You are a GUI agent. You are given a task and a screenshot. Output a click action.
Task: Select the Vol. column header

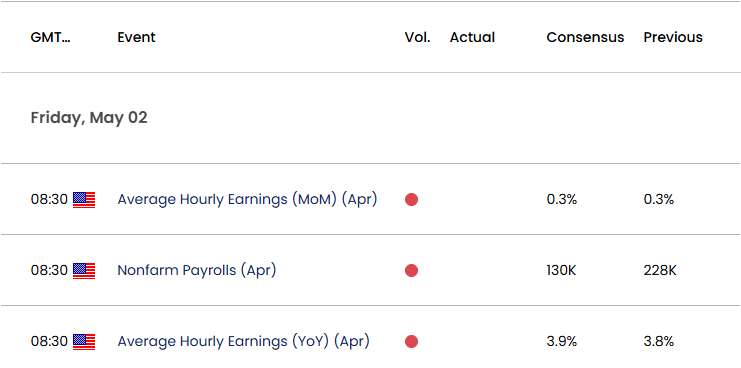(x=417, y=37)
